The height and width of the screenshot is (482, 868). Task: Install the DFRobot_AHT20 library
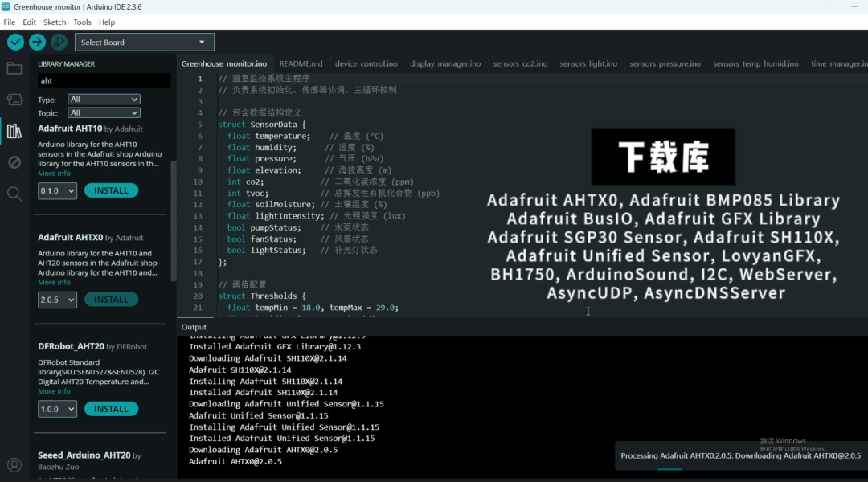coord(111,409)
